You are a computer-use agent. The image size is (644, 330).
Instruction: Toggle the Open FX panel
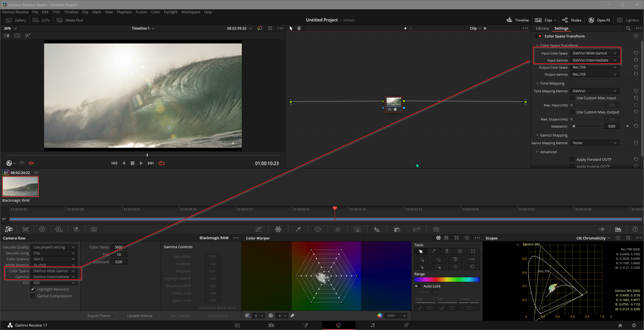(599, 20)
